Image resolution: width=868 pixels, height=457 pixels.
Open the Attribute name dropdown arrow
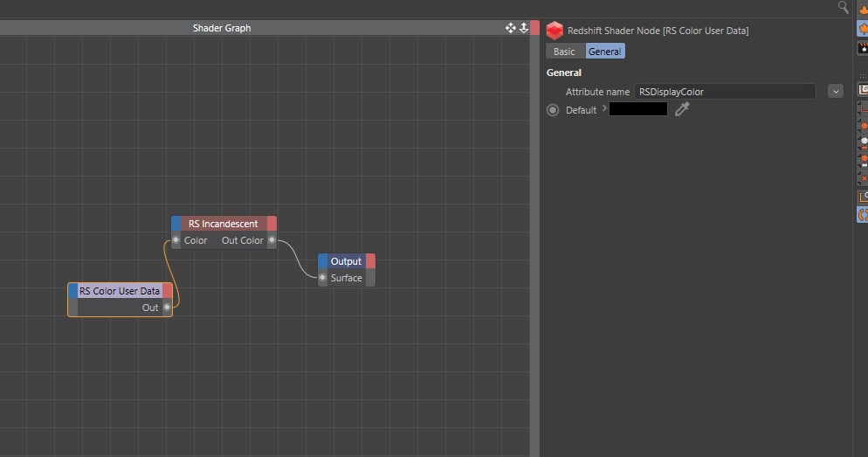[x=836, y=92]
